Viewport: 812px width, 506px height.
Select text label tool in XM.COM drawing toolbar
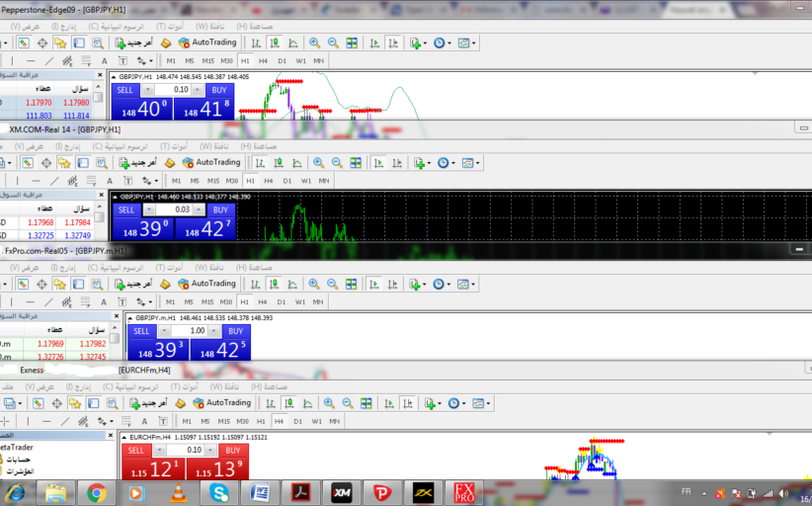[x=108, y=181]
